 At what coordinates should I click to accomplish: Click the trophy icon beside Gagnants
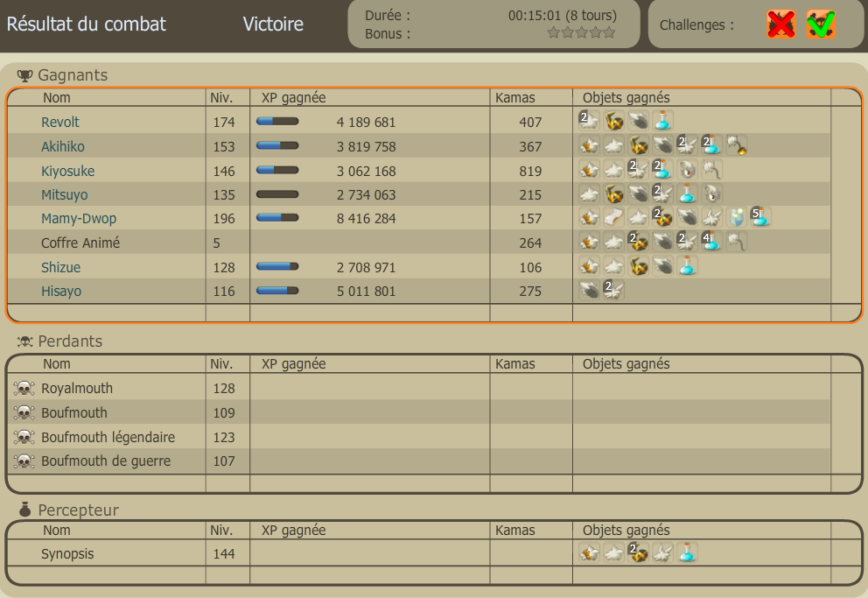coord(24,75)
